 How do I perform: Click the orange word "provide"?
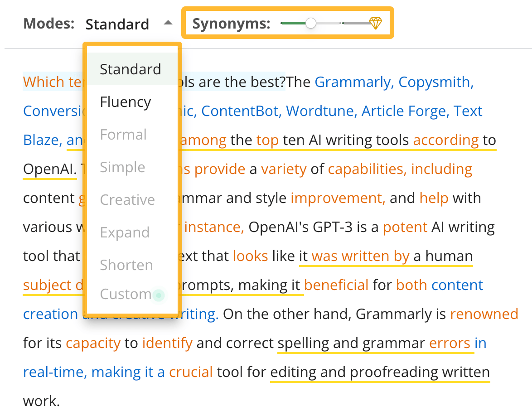click(219, 169)
